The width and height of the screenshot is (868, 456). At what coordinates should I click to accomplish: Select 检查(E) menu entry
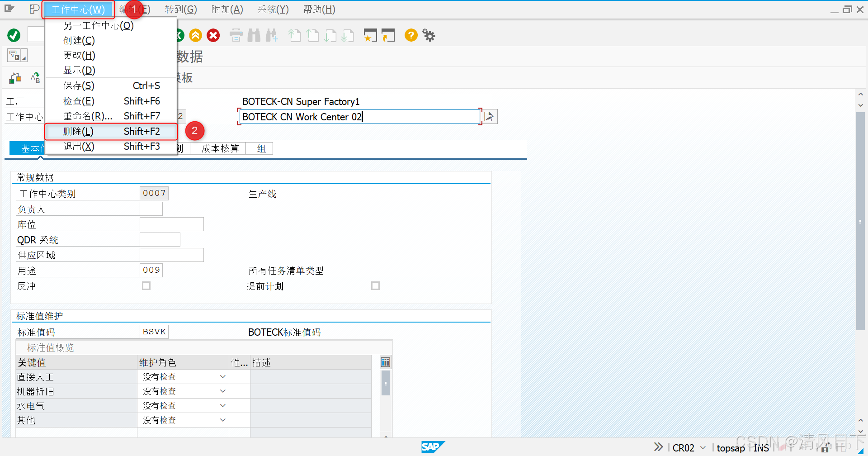111,101
